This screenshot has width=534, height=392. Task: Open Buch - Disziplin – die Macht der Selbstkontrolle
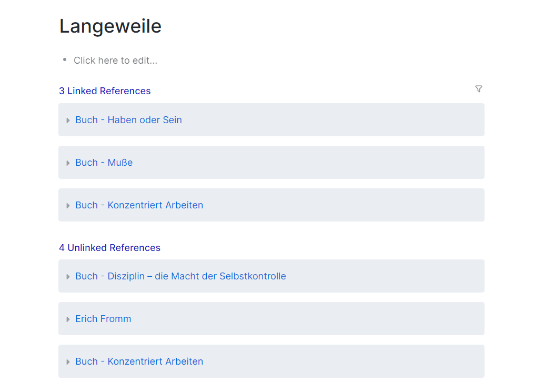(x=180, y=276)
